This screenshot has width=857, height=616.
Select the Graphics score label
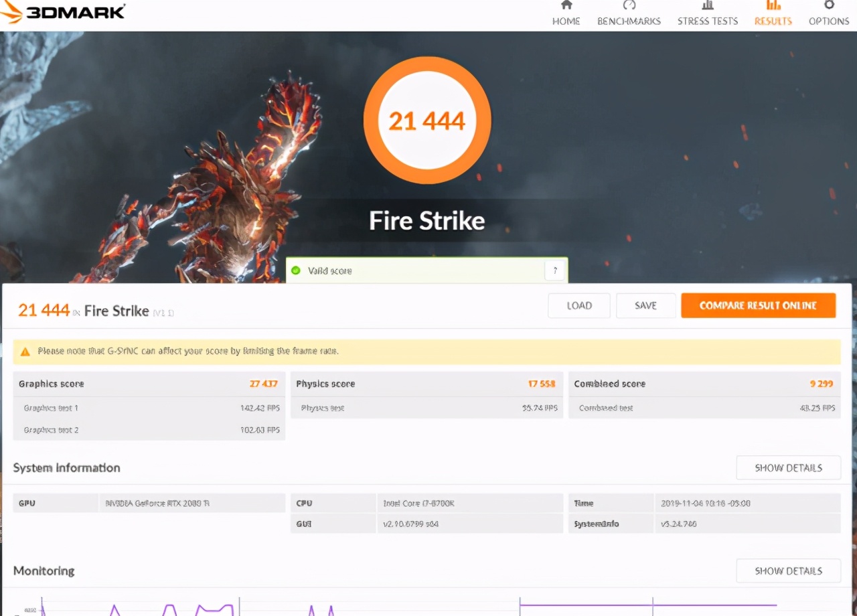(52, 384)
